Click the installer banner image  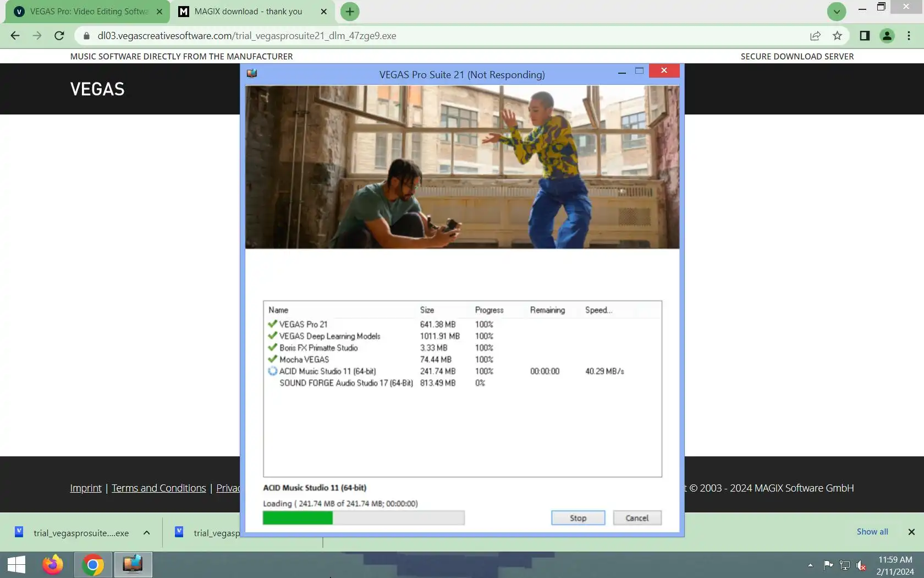pyautogui.click(x=462, y=167)
